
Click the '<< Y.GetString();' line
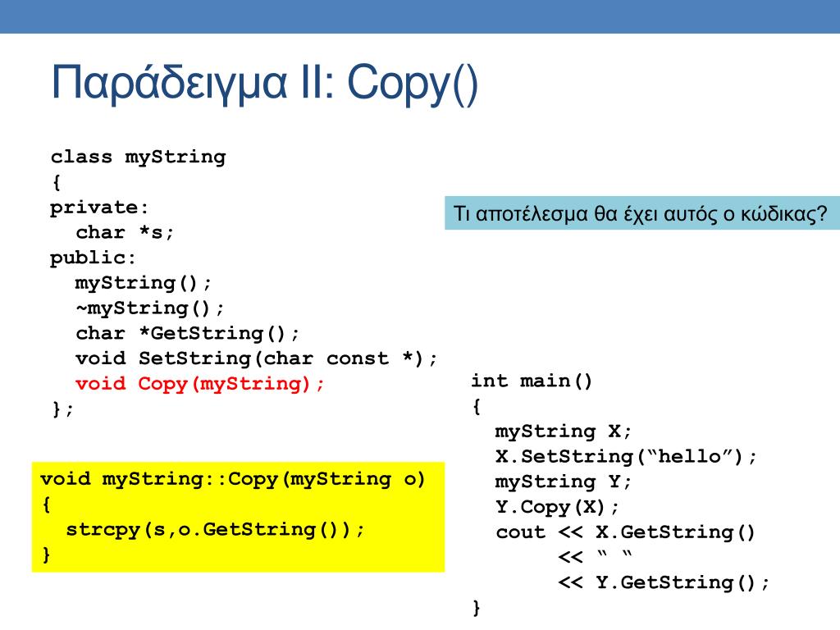tap(664, 583)
